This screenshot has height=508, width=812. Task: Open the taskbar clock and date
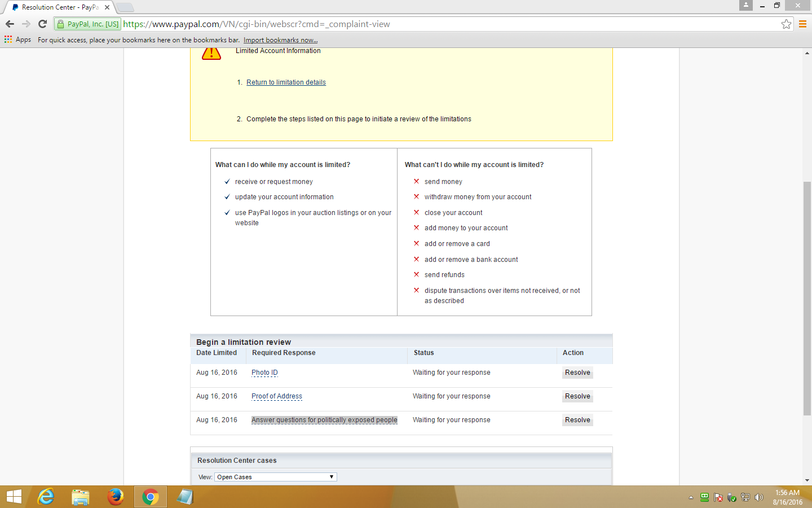coord(787,497)
